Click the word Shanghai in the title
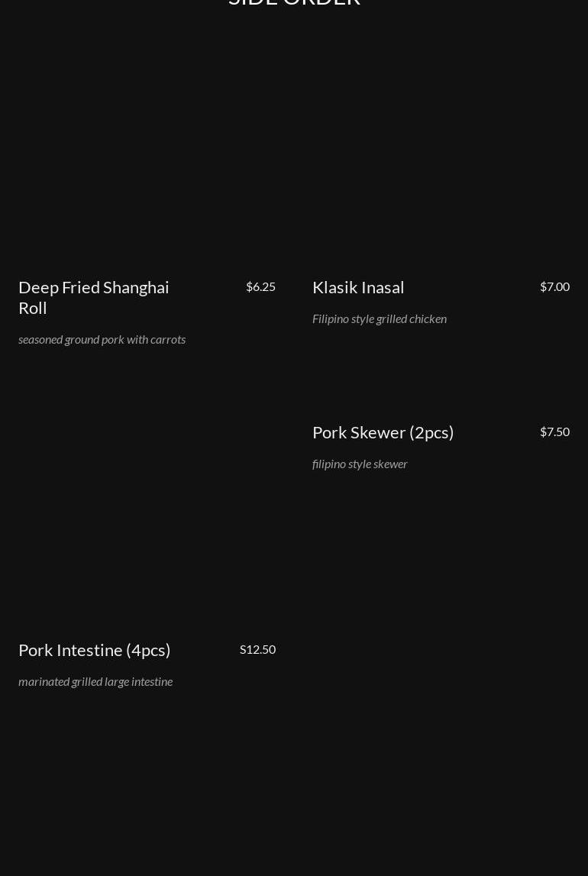The width and height of the screenshot is (588, 876). [136, 287]
